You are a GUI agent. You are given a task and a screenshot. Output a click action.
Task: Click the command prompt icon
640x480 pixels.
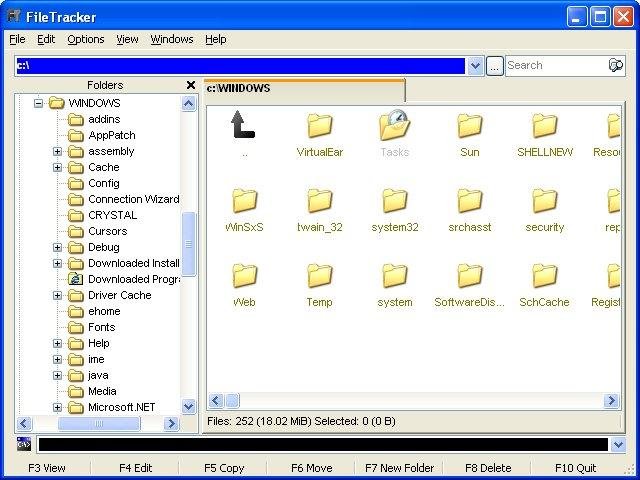click(x=24, y=444)
